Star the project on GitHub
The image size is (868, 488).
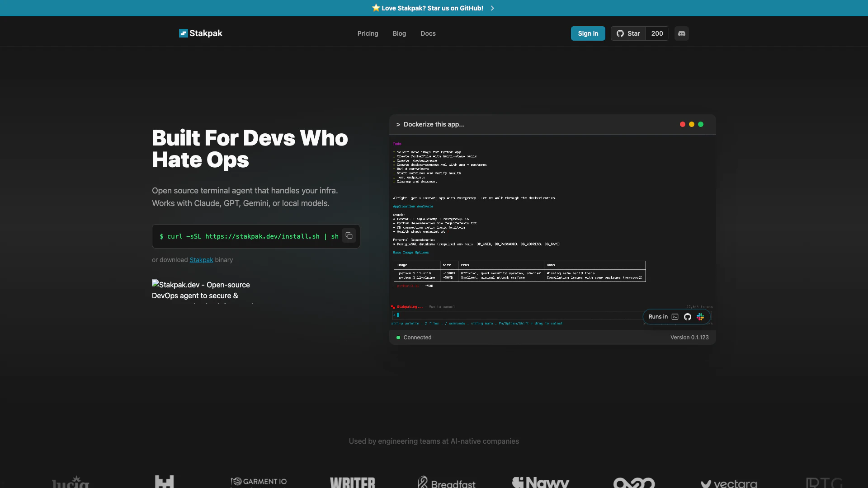point(628,33)
